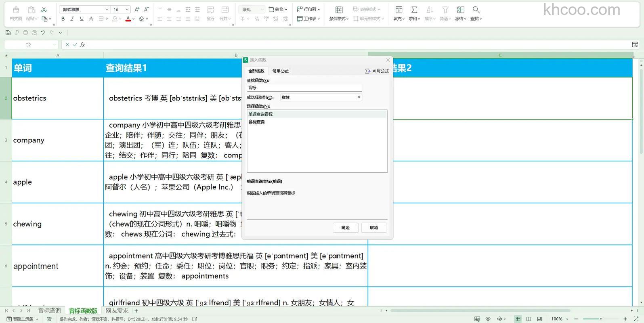The height and width of the screenshot is (323, 644).
Task: Click the zoom slider in status bar
Action: point(600,319)
